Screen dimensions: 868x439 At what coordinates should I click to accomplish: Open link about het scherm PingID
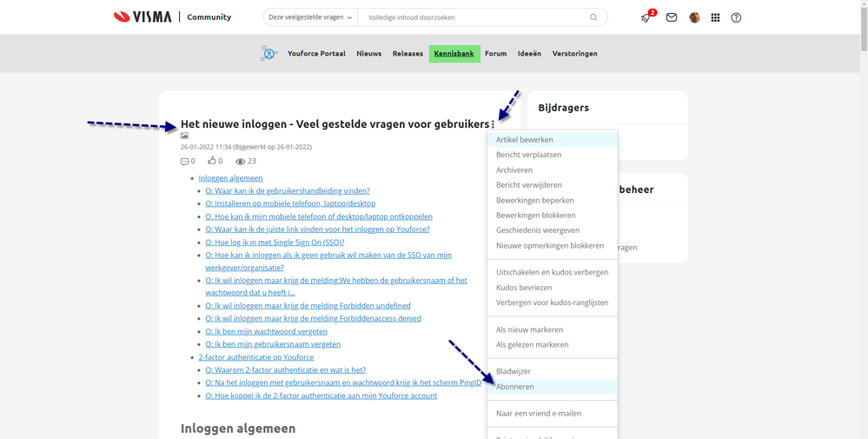[x=343, y=383]
